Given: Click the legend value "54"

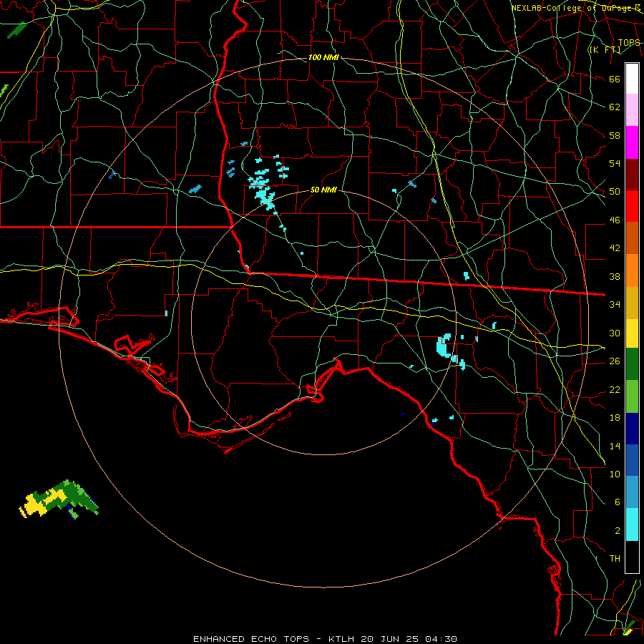Looking at the screenshot, I should [615, 163].
